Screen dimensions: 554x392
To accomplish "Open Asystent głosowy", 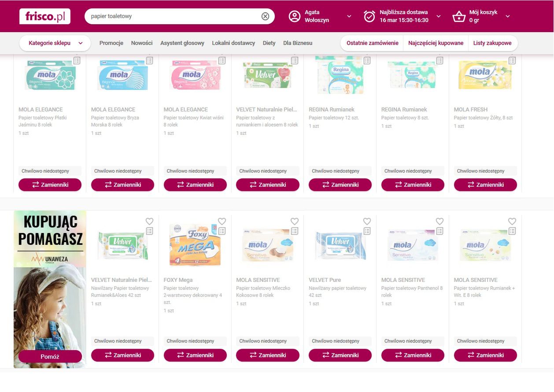I will point(182,43).
